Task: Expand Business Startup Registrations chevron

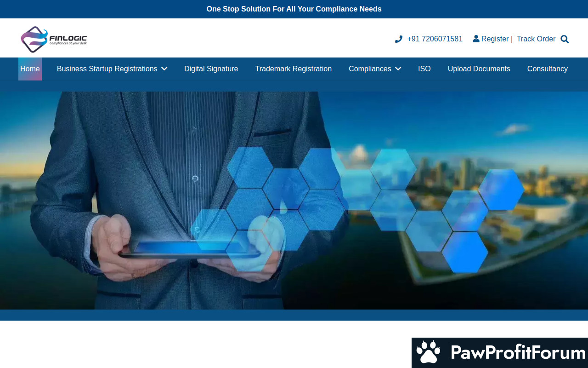Action: [164, 69]
